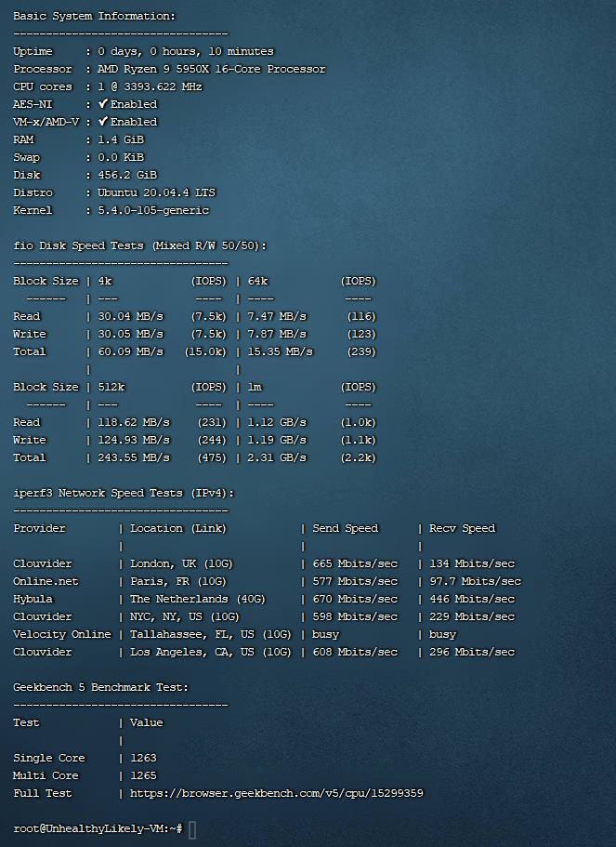
Task: Click the CPU cores value '1 @ 3393.622 MHz'
Action: (x=151, y=86)
